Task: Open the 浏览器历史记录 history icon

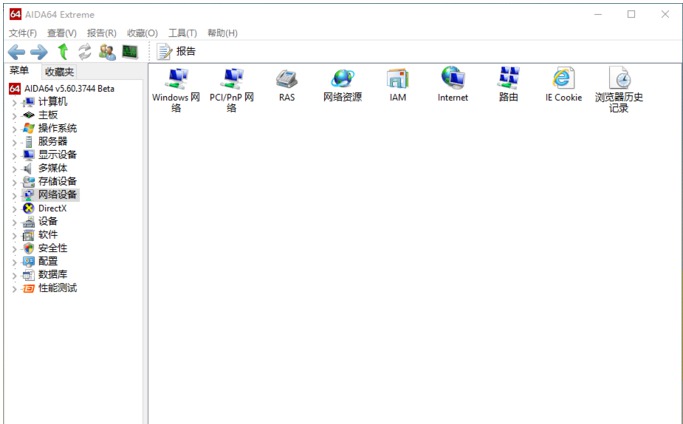Action: click(619, 90)
